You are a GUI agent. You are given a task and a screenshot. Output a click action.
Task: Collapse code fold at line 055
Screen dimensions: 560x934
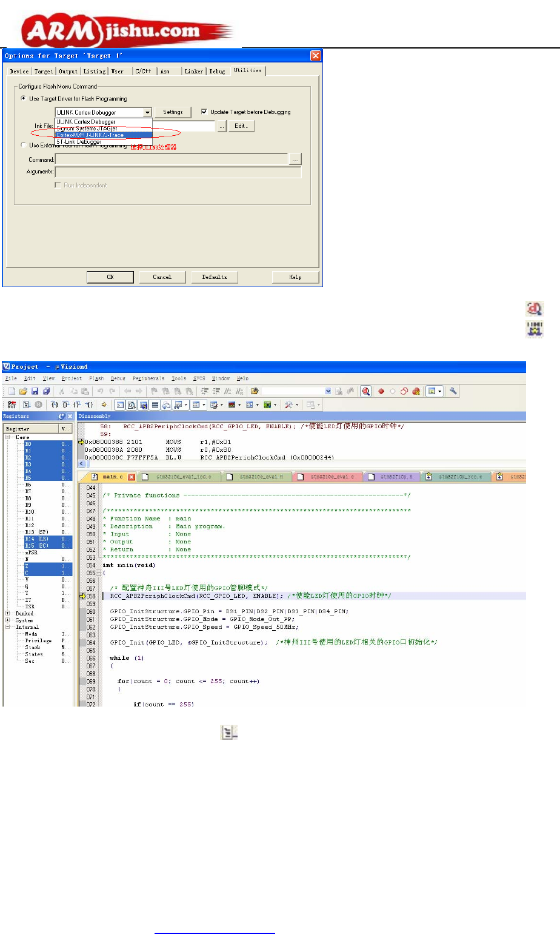[x=99, y=573]
